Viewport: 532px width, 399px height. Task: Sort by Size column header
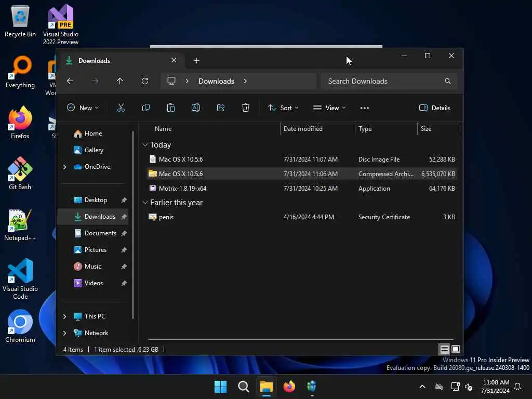pyautogui.click(x=438, y=129)
